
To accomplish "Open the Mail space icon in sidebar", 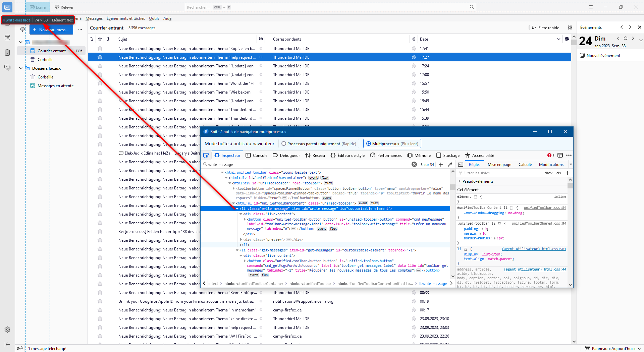I will click(x=7, y=7).
